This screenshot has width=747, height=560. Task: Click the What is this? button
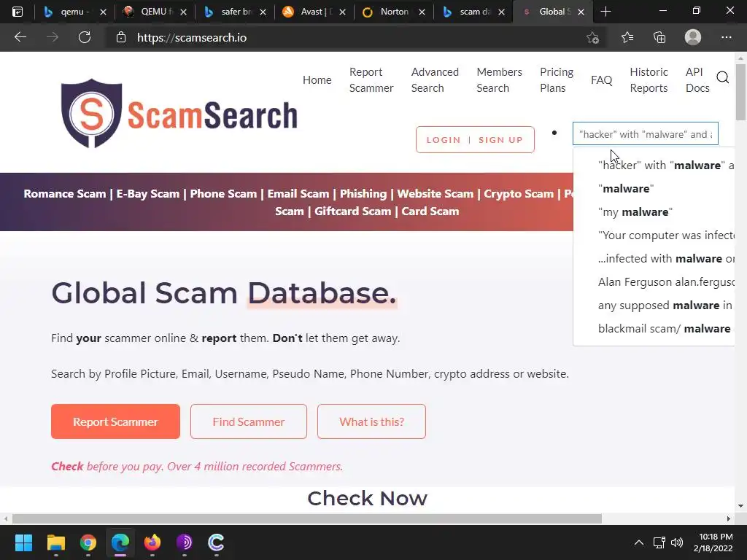pos(371,421)
